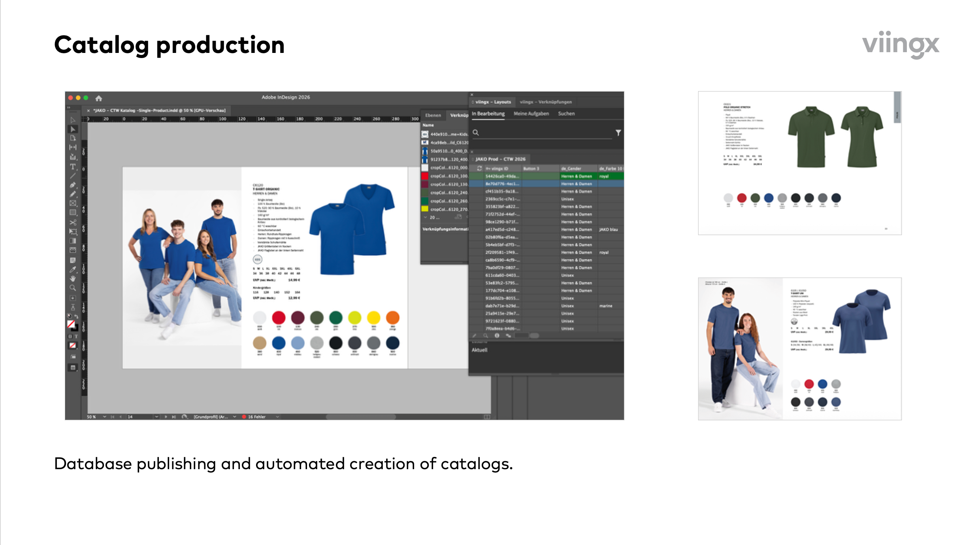This screenshot has width=980, height=545.
Task: Select the In Bearbeitung tab
Action: [x=488, y=114]
